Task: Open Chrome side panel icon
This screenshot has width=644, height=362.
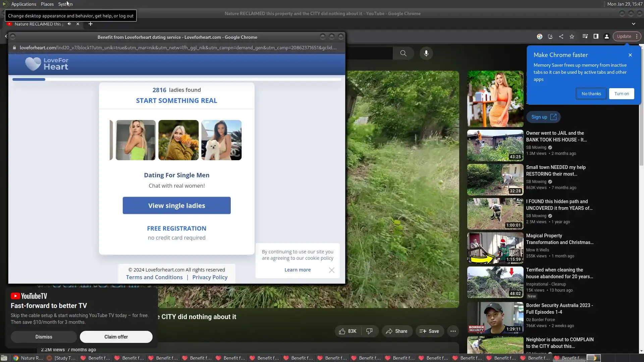Action: click(x=596, y=37)
